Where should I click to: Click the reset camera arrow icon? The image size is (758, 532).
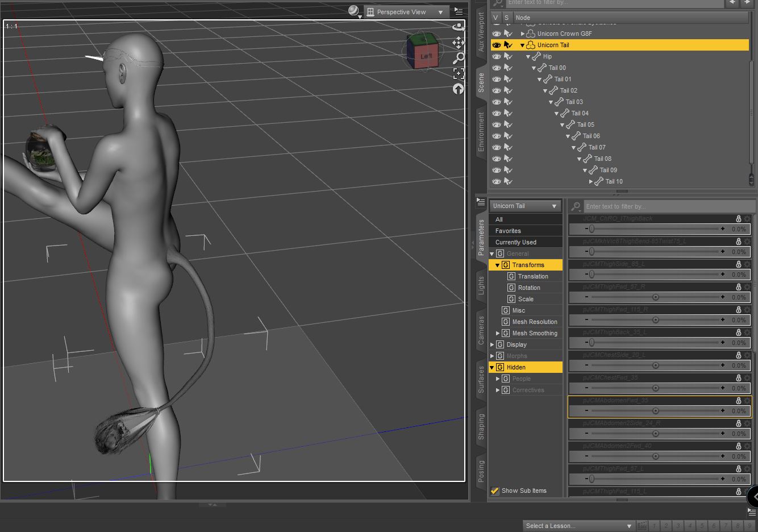(x=458, y=89)
